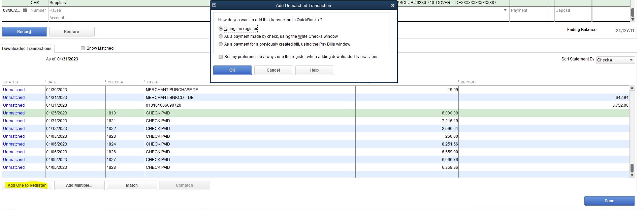The width and height of the screenshot is (644, 210).
Task: Toggle the Show Matched checkbox
Action: pyautogui.click(x=83, y=48)
